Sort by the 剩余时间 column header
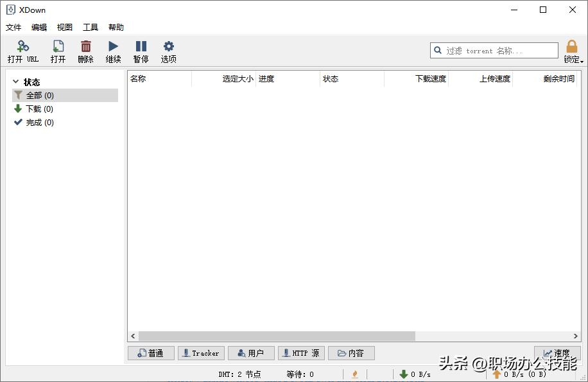 tap(544, 79)
